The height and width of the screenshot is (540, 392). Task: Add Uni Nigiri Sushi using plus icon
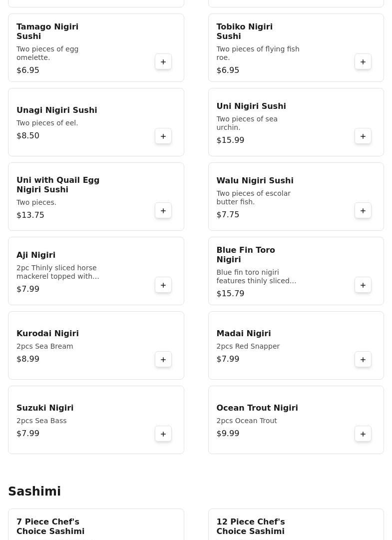point(363,136)
